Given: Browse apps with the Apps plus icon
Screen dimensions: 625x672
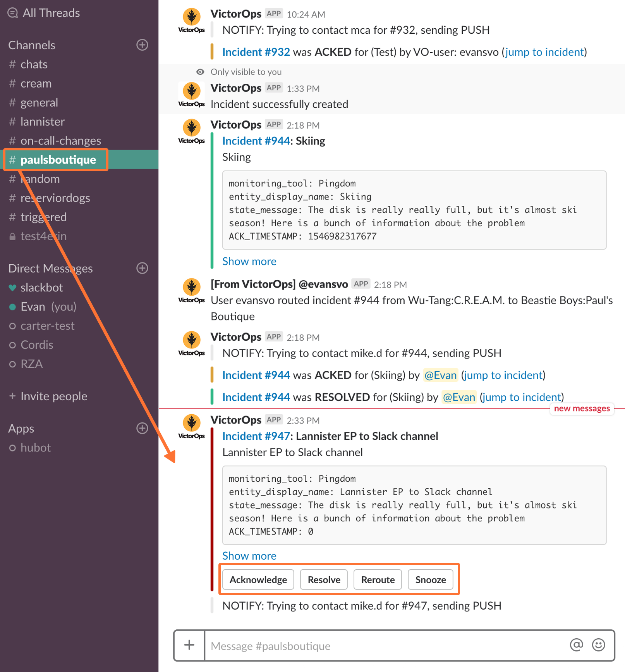Looking at the screenshot, I should click(x=143, y=428).
